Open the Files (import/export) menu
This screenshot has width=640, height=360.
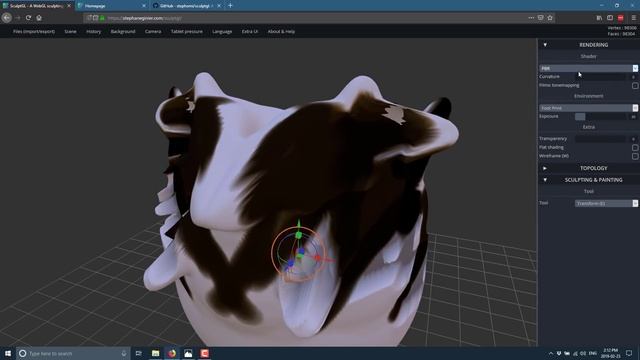coord(34,31)
